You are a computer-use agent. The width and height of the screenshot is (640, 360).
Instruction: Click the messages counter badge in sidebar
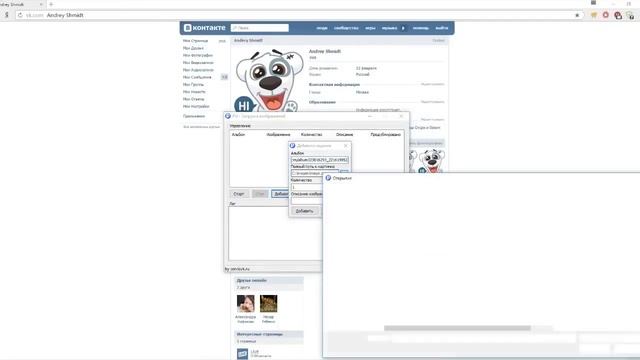224,77
